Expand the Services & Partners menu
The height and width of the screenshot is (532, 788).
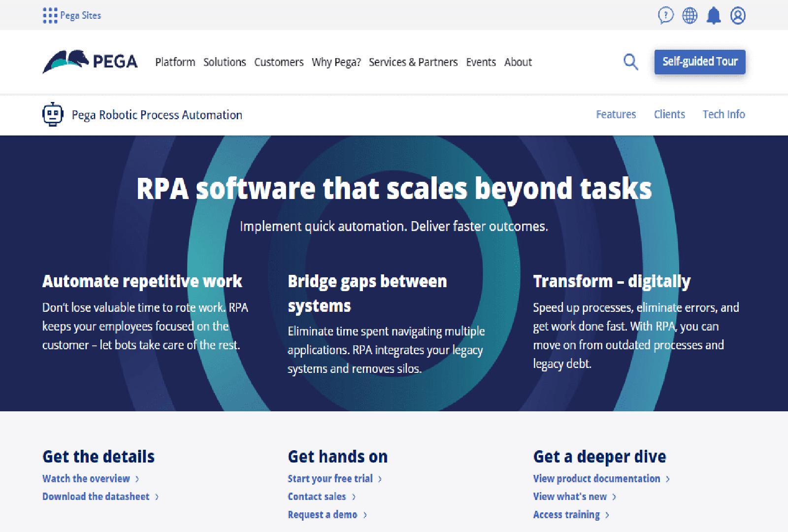coord(413,62)
